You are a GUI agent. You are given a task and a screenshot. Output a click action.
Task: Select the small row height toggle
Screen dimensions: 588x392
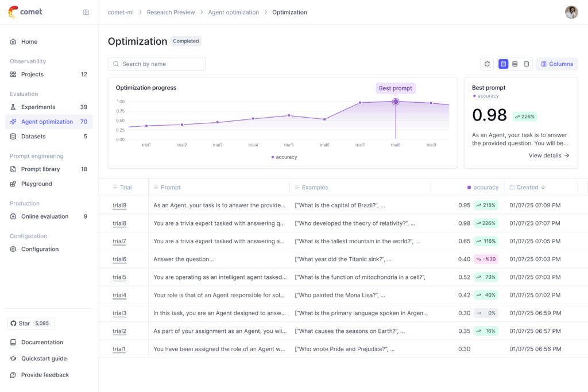(504, 64)
